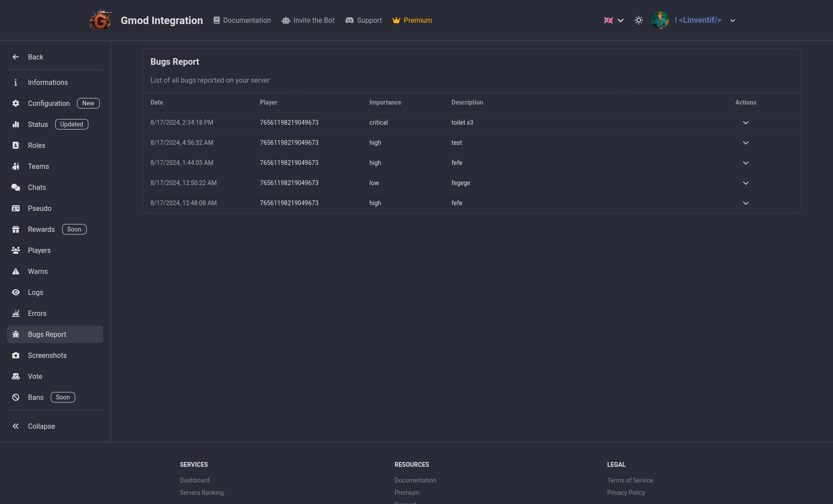Click the Screenshots camera icon
This screenshot has height=504, width=833.
point(16,356)
